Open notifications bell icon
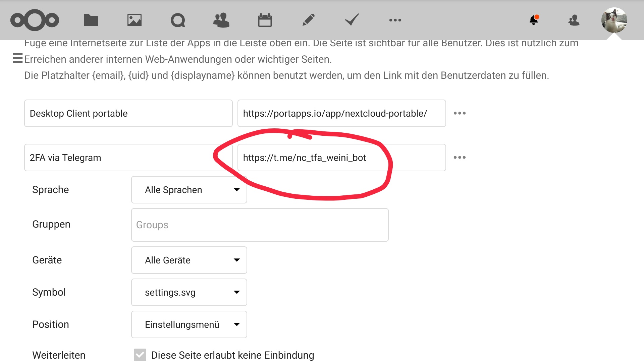Viewport: 644px width, 362px height. 534,20
